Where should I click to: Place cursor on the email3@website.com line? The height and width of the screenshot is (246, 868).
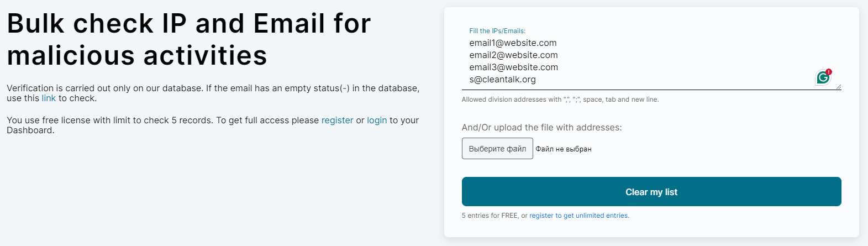click(513, 67)
